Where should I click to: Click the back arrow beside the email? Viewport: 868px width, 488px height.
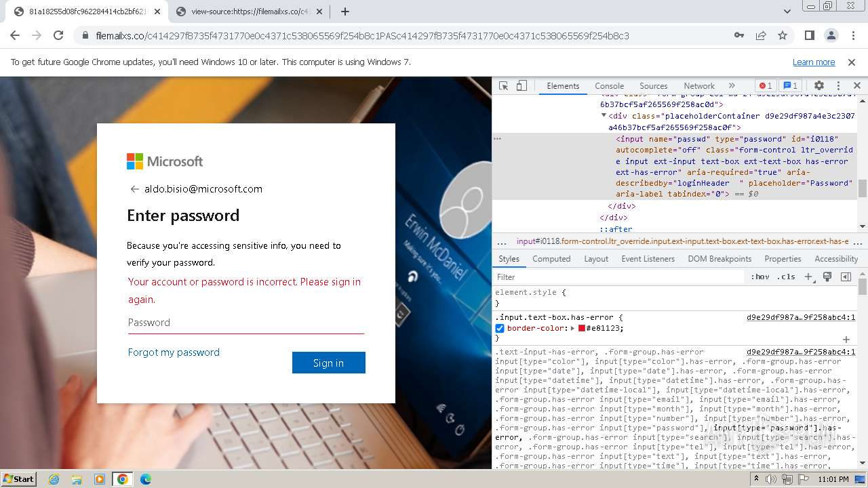[134, 189]
